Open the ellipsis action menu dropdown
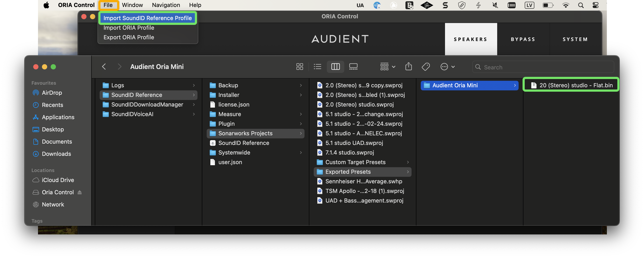 (x=447, y=67)
